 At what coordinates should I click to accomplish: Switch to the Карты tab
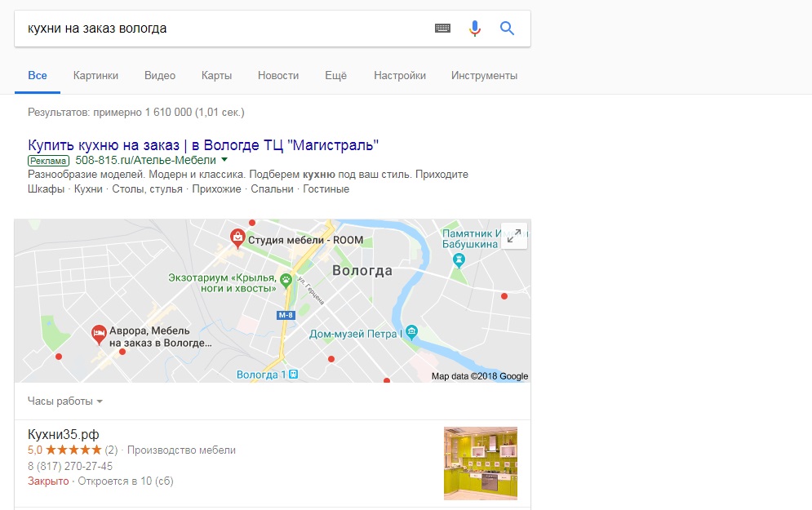[x=216, y=76]
